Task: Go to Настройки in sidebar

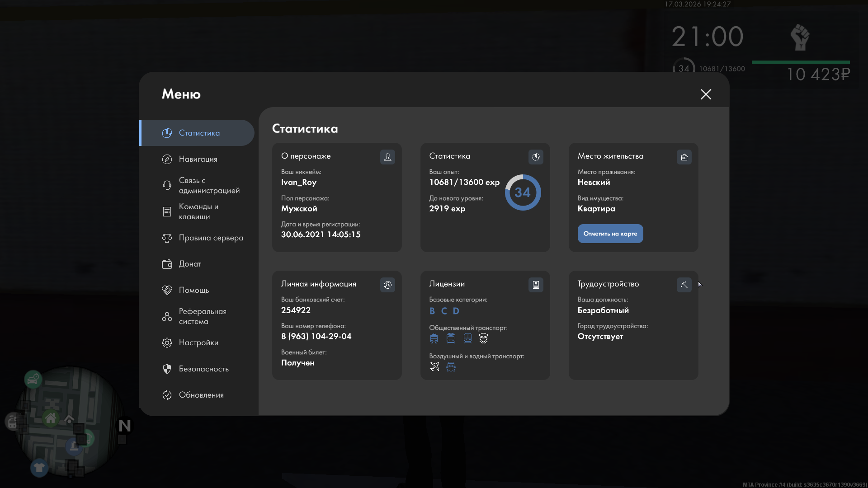Action: (x=198, y=343)
